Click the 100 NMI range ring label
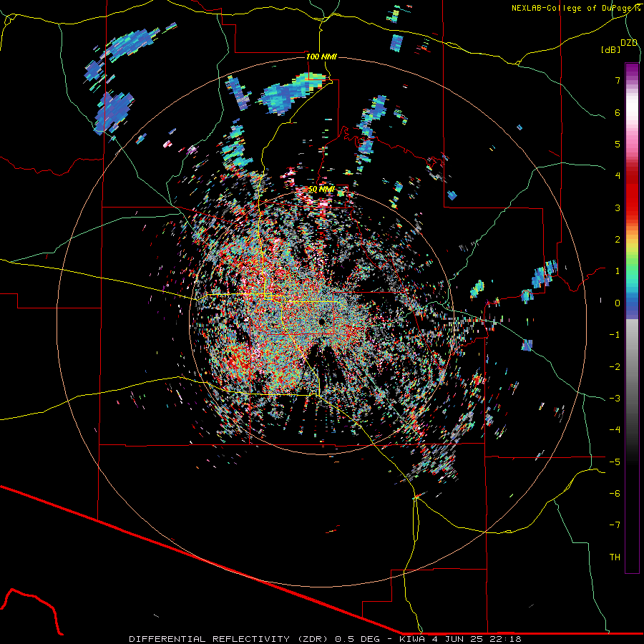This screenshot has height=644, width=644. (321, 57)
